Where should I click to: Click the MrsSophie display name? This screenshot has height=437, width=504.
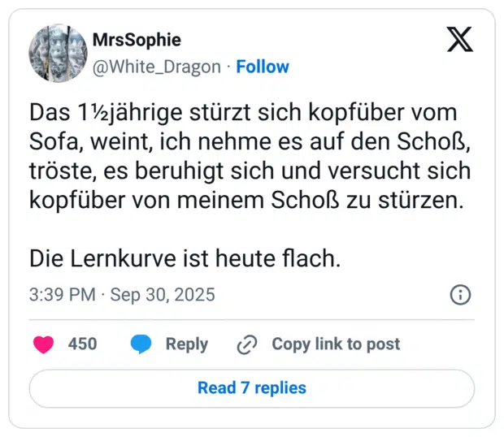point(137,40)
